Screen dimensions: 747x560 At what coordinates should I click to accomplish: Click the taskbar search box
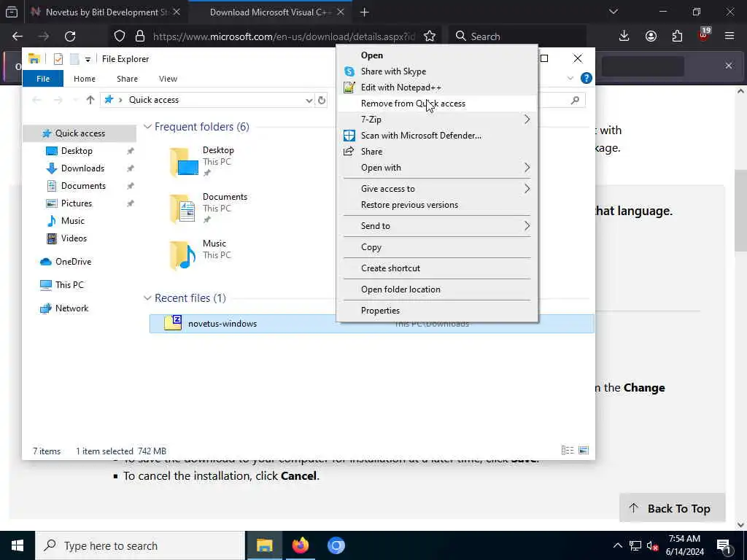tap(140, 545)
